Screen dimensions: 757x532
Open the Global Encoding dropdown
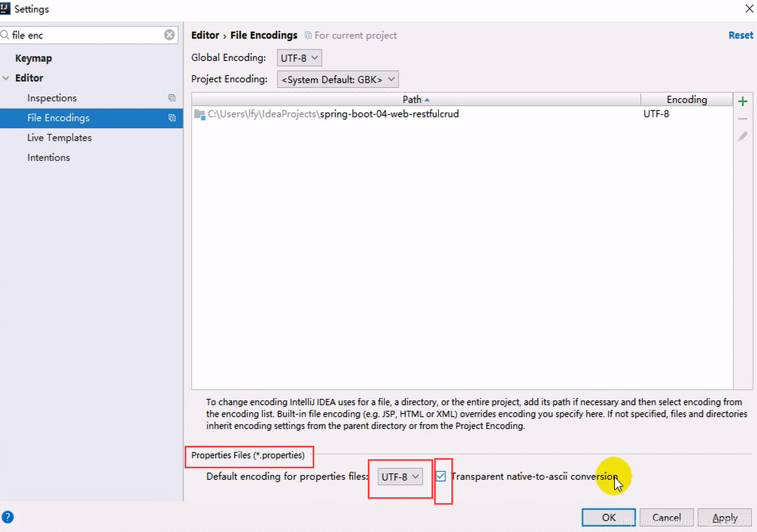(x=299, y=58)
